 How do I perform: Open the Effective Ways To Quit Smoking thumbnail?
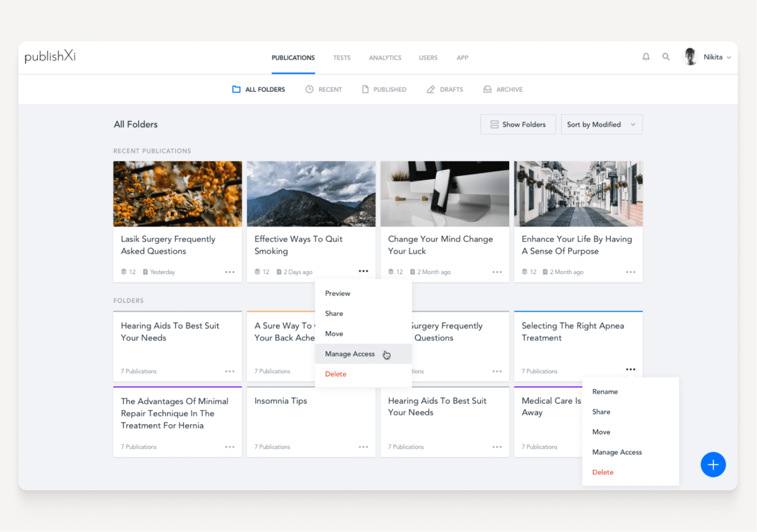click(x=311, y=194)
